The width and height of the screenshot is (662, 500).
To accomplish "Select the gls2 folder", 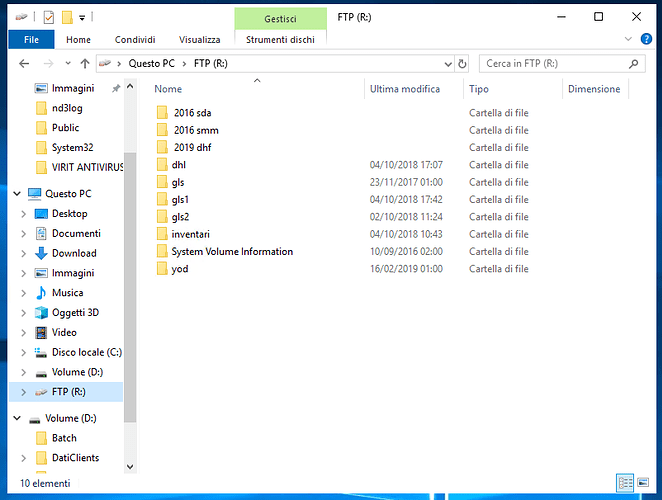I will pyautogui.click(x=180, y=217).
